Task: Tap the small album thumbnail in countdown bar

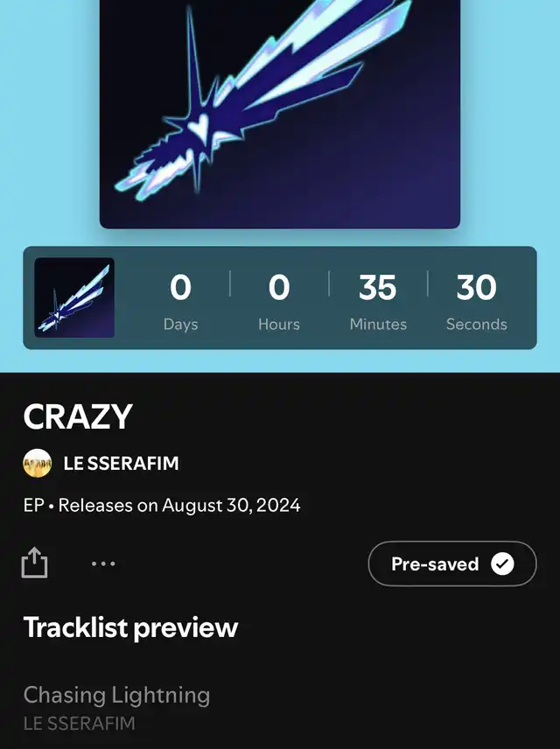Action: (74, 297)
